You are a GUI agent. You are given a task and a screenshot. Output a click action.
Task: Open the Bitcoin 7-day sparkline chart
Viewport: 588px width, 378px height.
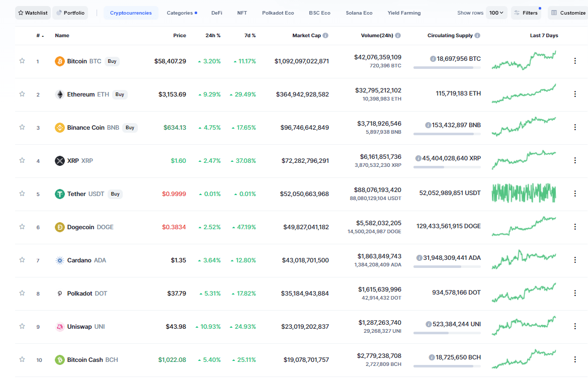coord(524,61)
